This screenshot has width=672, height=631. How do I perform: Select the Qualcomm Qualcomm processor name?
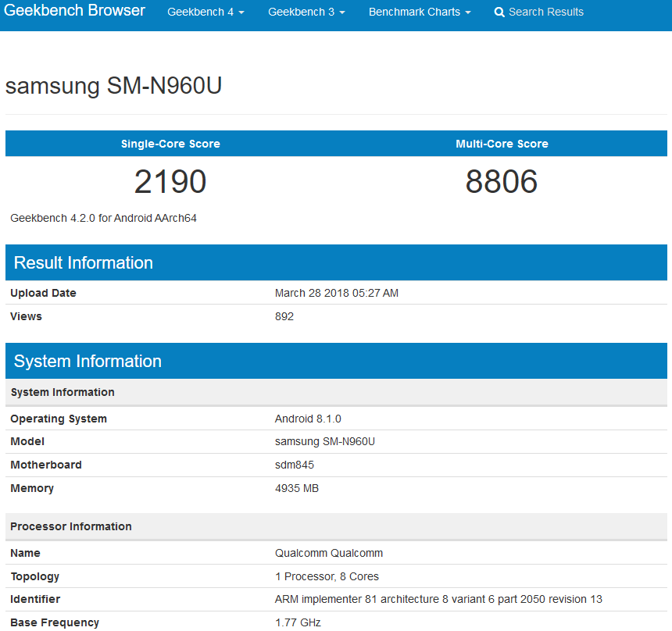tap(329, 553)
